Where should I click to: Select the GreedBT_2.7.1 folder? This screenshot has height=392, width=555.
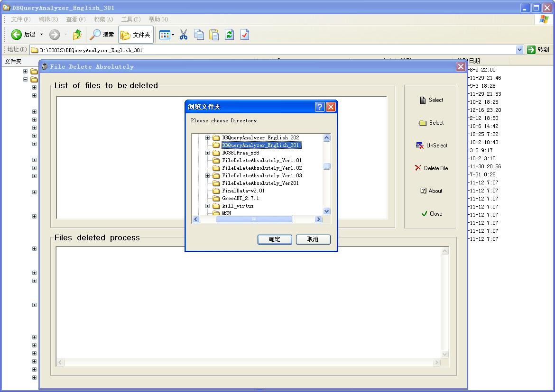[x=240, y=198]
